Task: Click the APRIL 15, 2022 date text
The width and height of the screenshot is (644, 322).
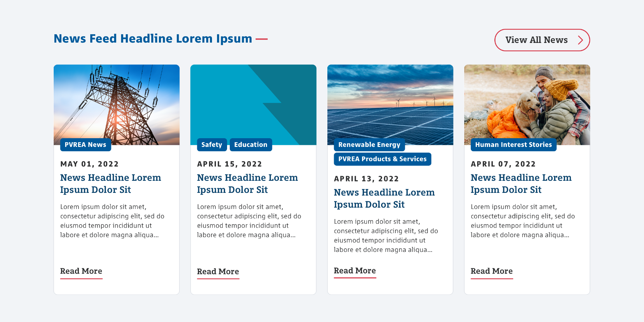Action: [229, 164]
